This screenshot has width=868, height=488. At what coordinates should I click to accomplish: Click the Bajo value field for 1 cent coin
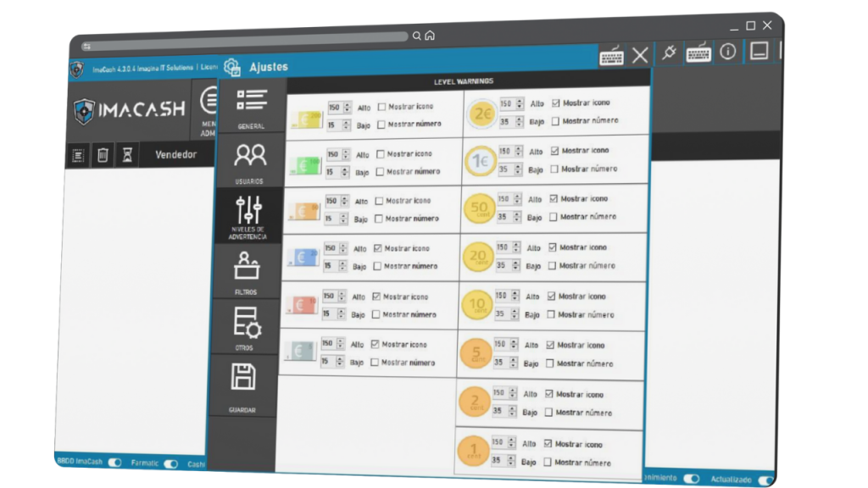(499, 461)
